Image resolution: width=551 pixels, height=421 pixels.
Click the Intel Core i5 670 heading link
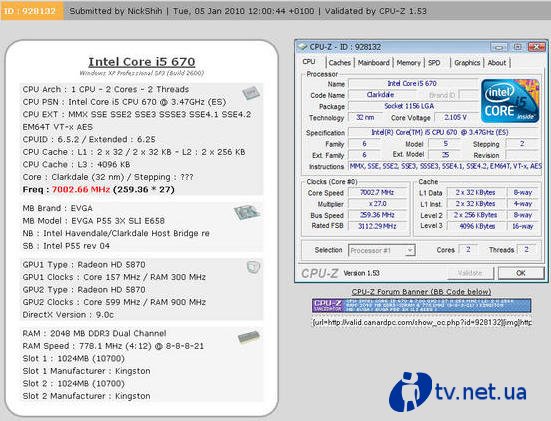pos(142,62)
